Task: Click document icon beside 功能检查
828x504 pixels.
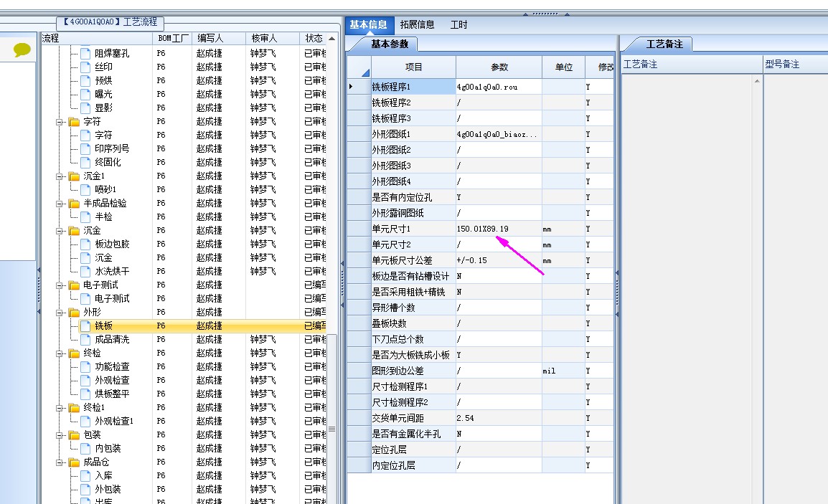Action: tap(85, 366)
